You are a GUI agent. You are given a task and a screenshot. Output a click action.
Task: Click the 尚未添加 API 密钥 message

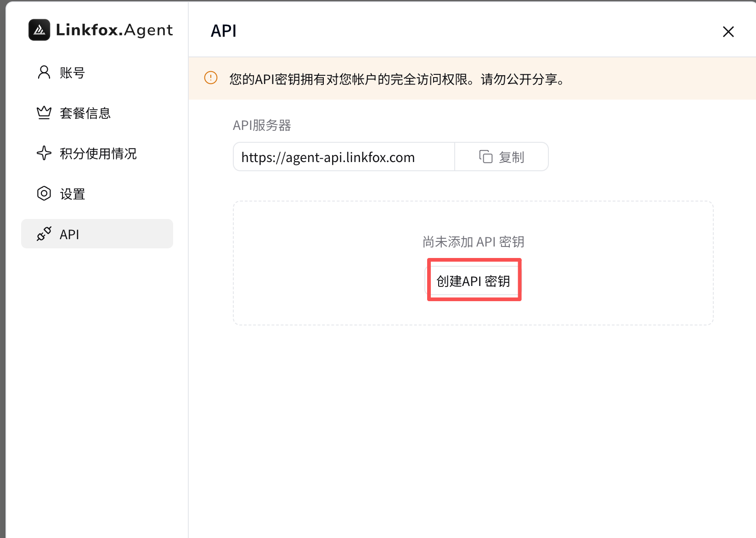(x=474, y=242)
